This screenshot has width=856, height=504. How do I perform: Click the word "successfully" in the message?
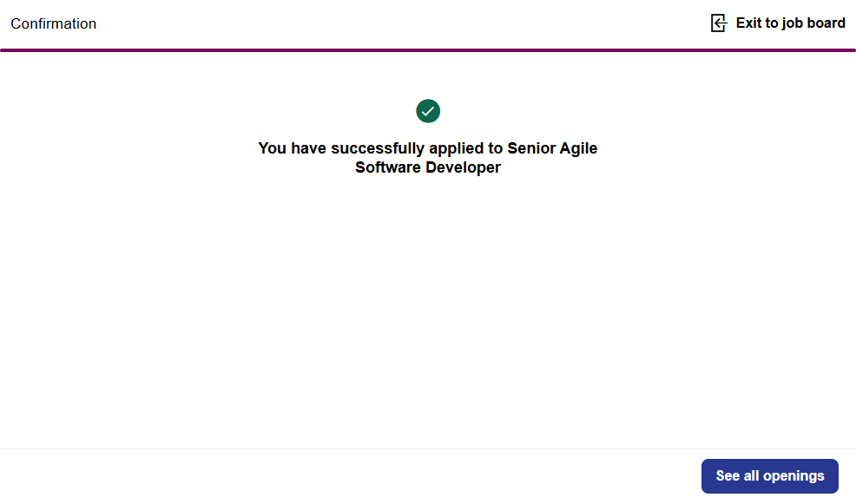pos(378,148)
